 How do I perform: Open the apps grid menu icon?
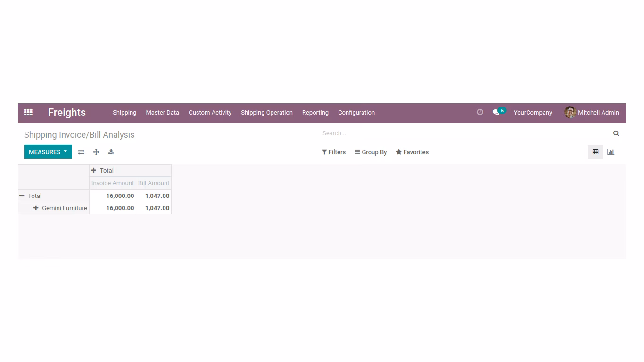28,112
